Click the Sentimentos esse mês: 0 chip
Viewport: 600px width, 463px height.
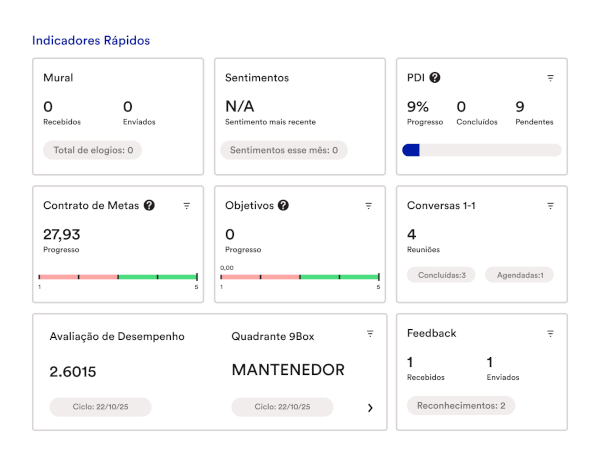[284, 150]
